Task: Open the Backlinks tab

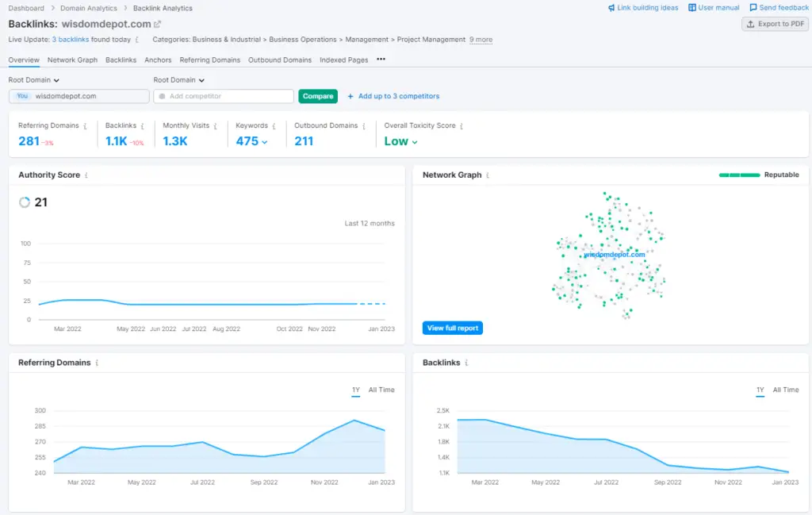Action: pyautogui.click(x=121, y=60)
